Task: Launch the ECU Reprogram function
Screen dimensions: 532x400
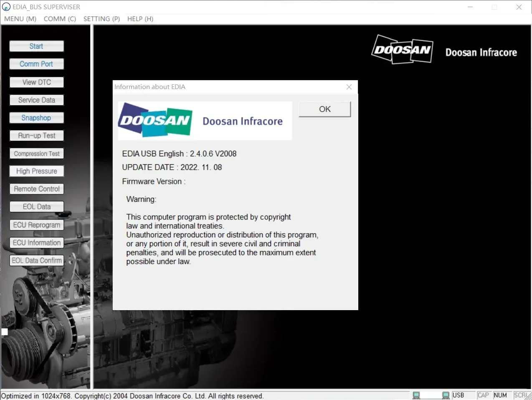Action: point(36,225)
